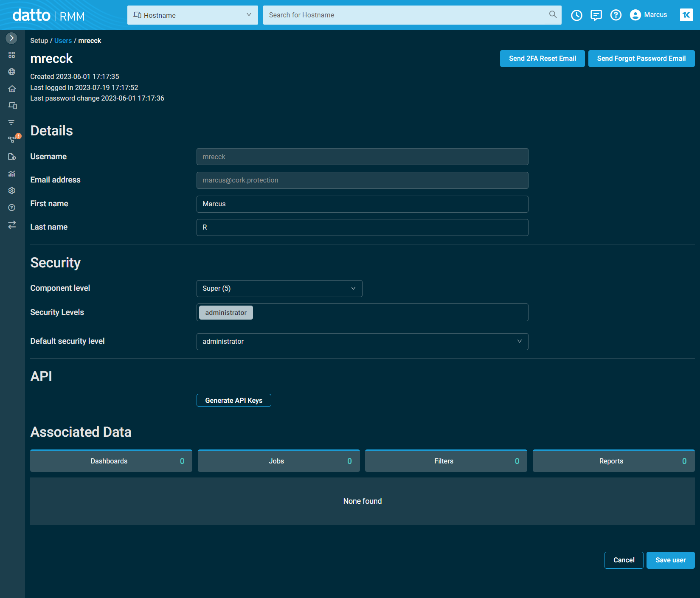Select the Jobs associated data tab
This screenshot has height=598, width=700.
coord(278,461)
